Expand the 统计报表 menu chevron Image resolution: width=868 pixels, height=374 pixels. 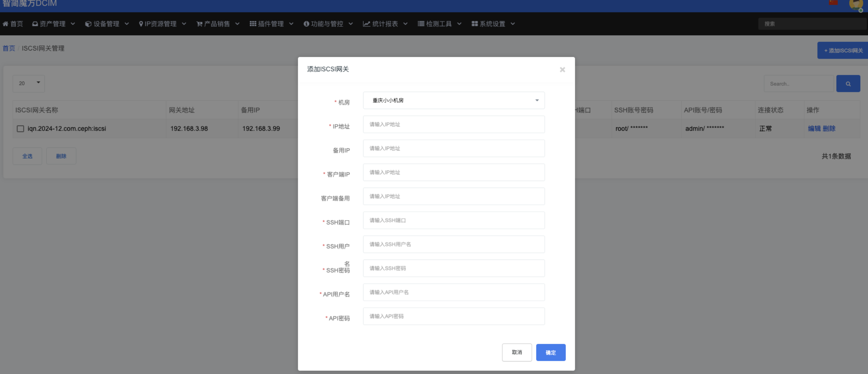[405, 24]
